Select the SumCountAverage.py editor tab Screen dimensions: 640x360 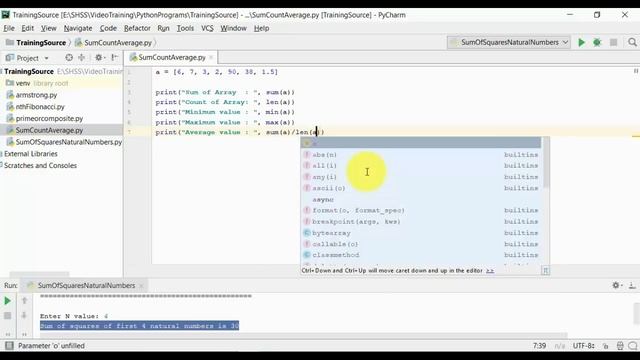pyautogui.click(x=171, y=58)
